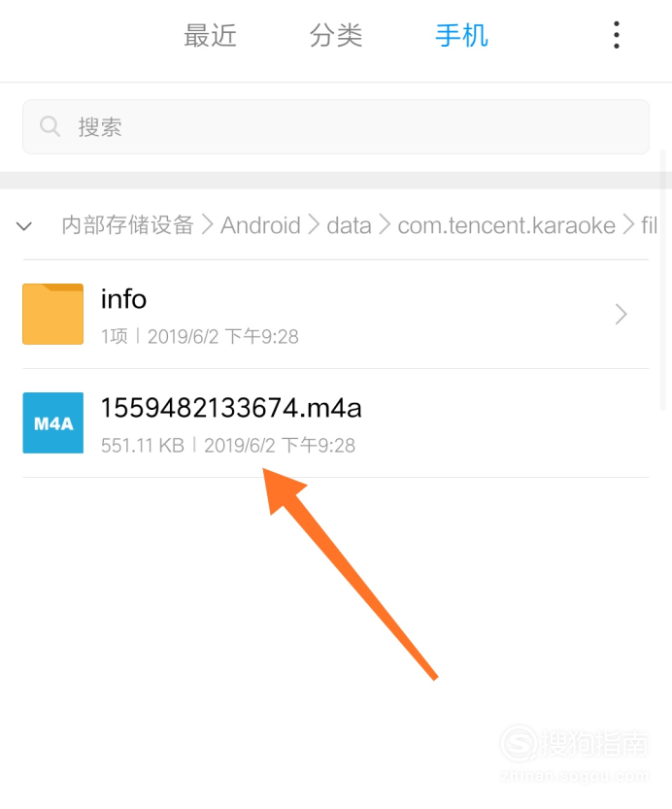Tap the 551.11 KB file details line
Screen dimensions: 672x809
click(228, 445)
